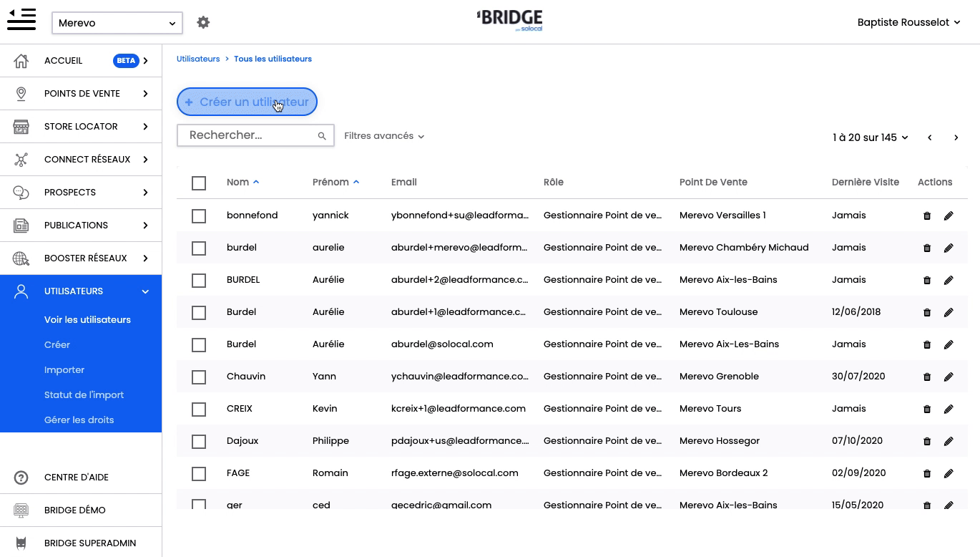Sort table by Nom column
980x557 pixels.
click(x=242, y=182)
